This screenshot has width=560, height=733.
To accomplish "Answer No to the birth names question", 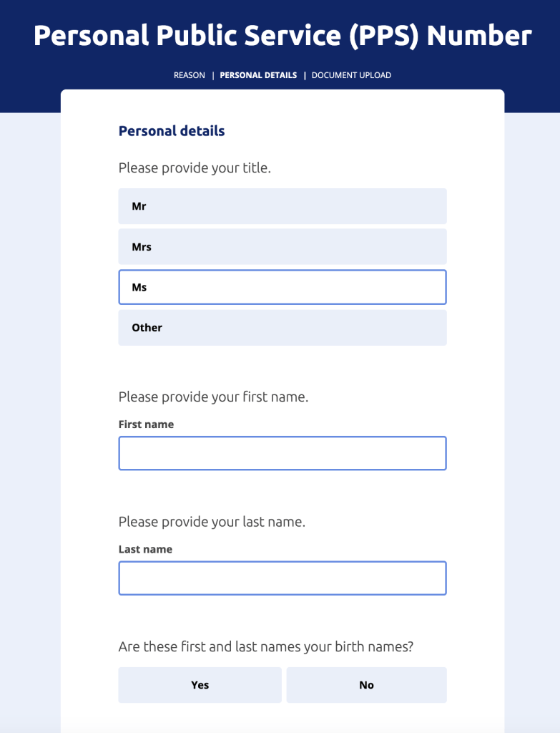I will [x=366, y=684].
